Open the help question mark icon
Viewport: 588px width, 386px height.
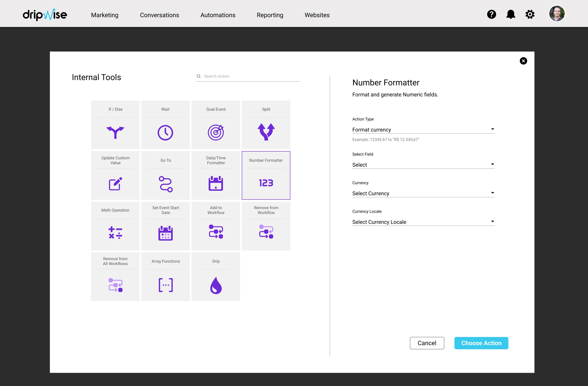coord(491,14)
